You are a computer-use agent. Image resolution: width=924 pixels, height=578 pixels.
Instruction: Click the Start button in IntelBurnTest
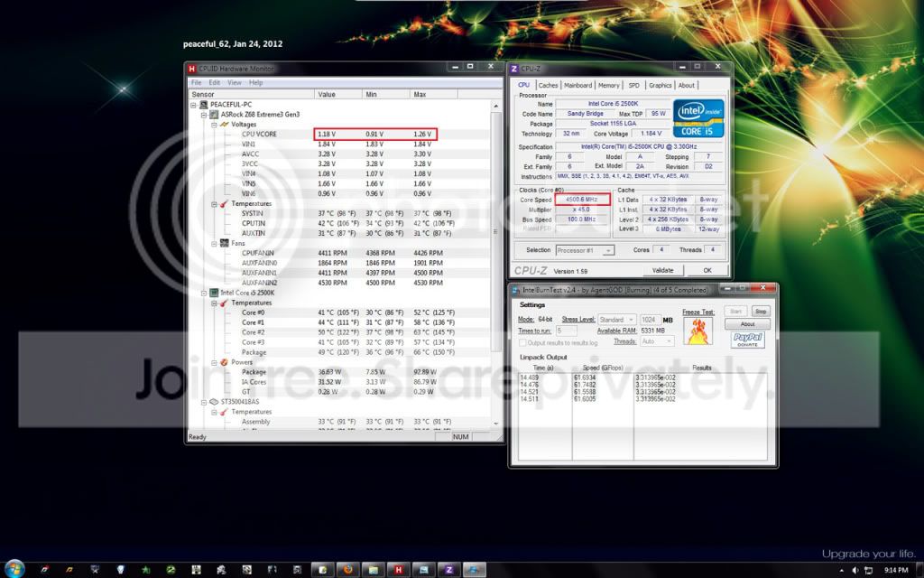tap(735, 311)
